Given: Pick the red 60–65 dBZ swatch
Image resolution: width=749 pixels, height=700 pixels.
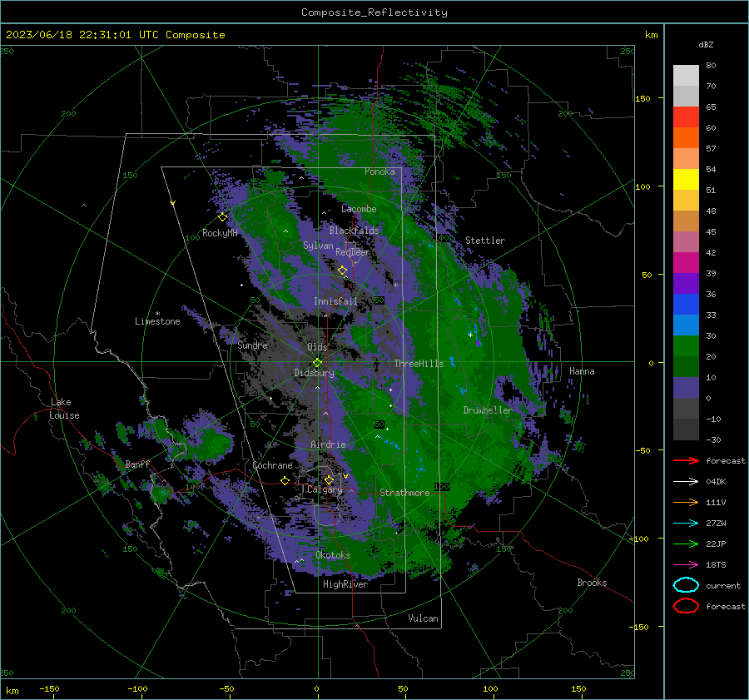Looking at the screenshot, I should click(686, 117).
